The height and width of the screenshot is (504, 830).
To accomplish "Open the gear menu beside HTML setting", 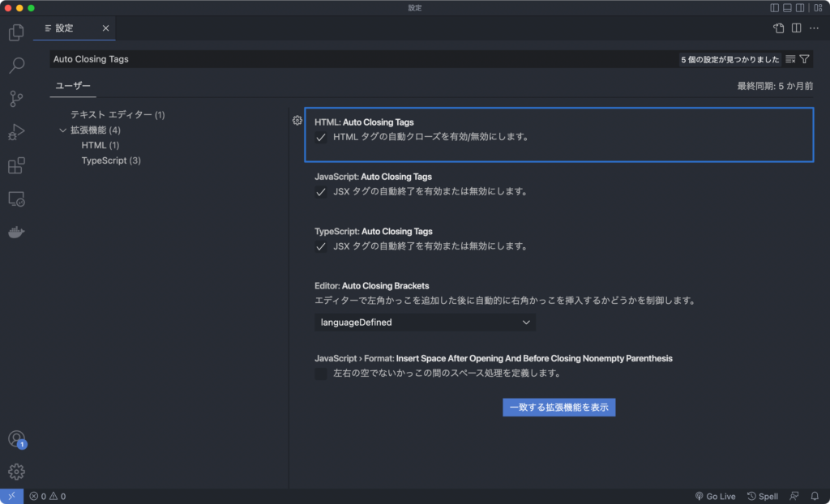I will tap(297, 120).
